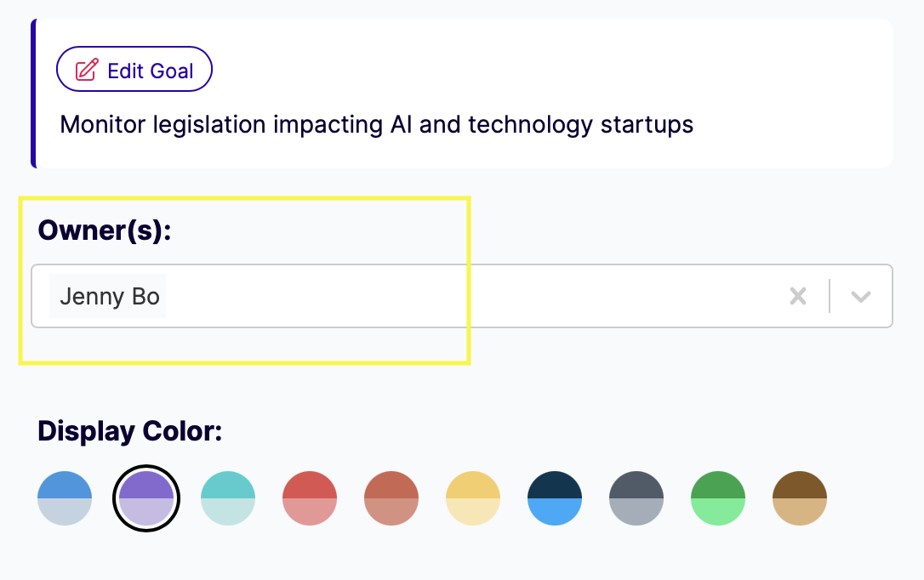Viewport: 924px width, 580px height.
Task: Click the Owner(s) label
Action: 105,230
